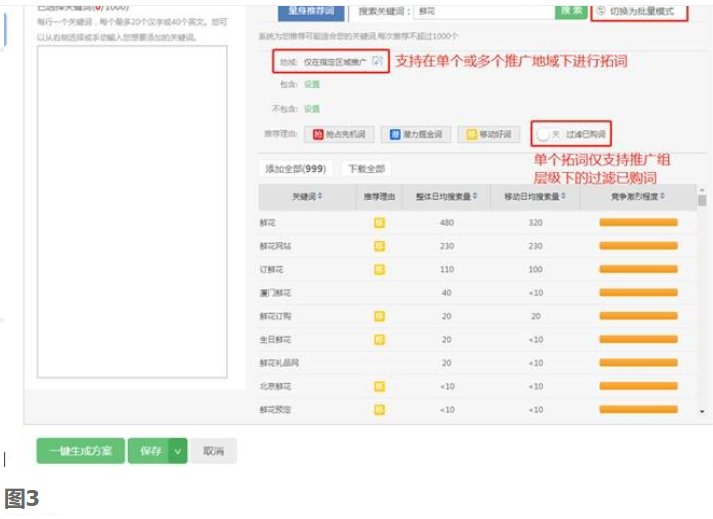The width and height of the screenshot is (713, 519).
Task: Click yellow reason icon in 北京鲜花 row
Action: tap(379, 386)
